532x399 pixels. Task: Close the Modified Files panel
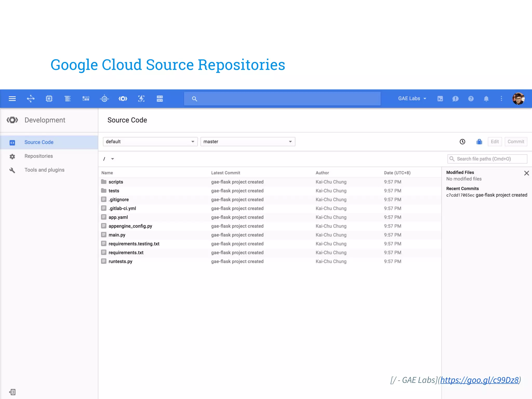527,173
